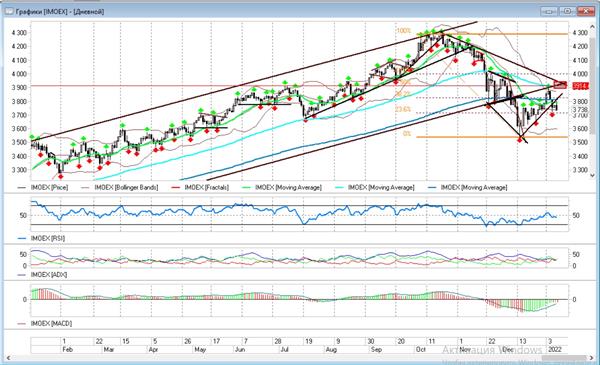Click the 0 label on right MACD axis

574,300
